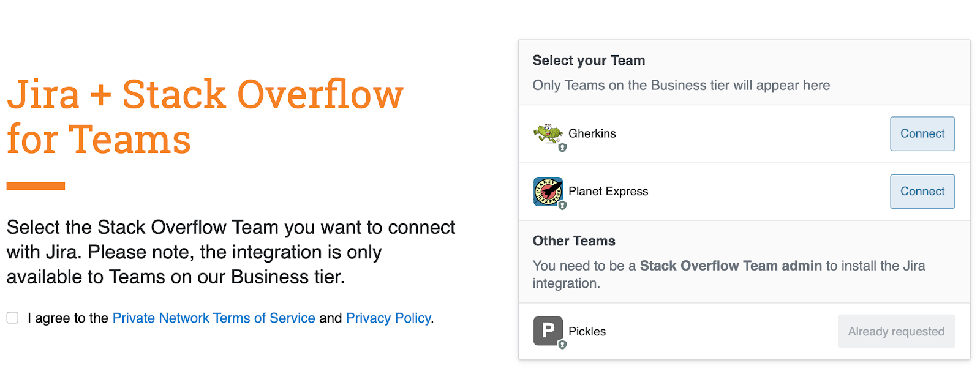
Task: Open the Privacy Policy link
Action: pyautogui.click(x=388, y=318)
